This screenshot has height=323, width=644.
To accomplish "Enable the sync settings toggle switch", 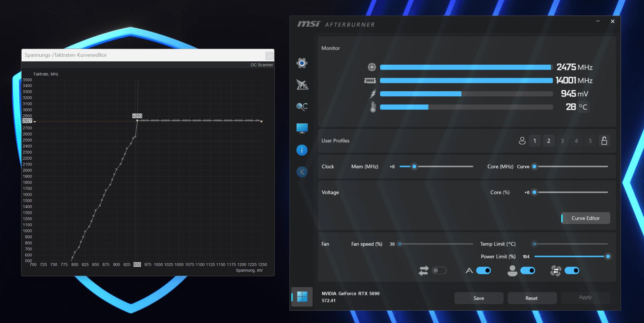I will coord(439,271).
